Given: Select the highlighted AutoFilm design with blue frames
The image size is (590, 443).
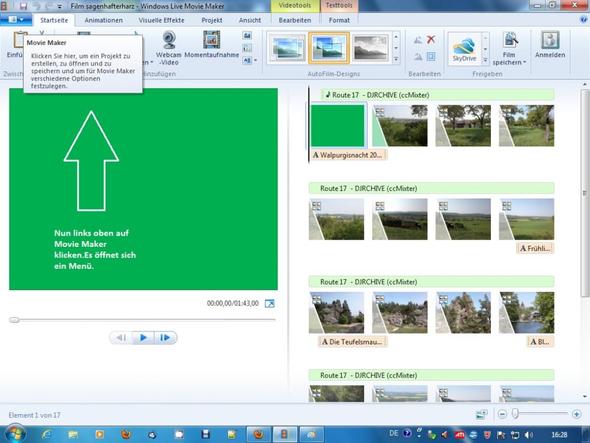Looking at the screenshot, I should pyautogui.click(x=328, y=48).
